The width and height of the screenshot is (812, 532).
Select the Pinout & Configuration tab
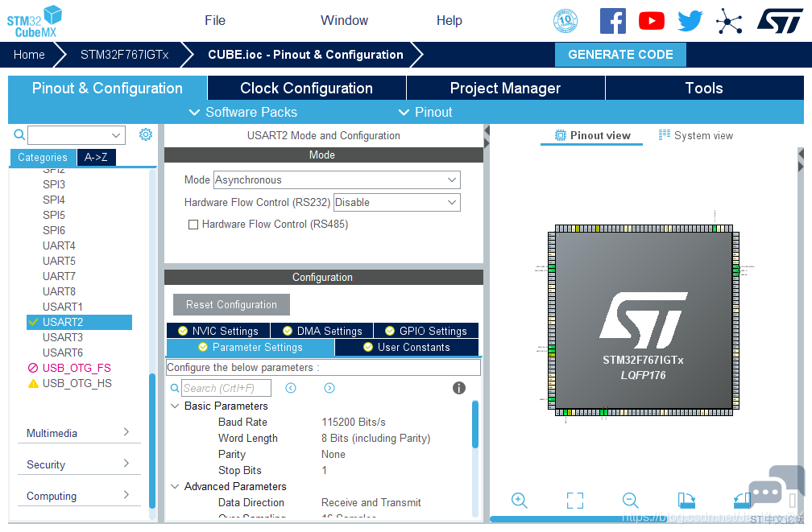[x=107, y=88]
